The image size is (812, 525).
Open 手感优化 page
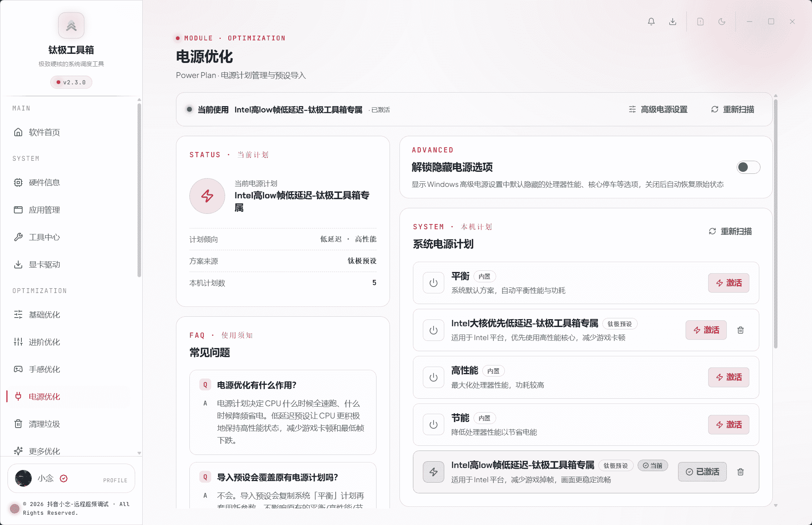coord(71,369)
